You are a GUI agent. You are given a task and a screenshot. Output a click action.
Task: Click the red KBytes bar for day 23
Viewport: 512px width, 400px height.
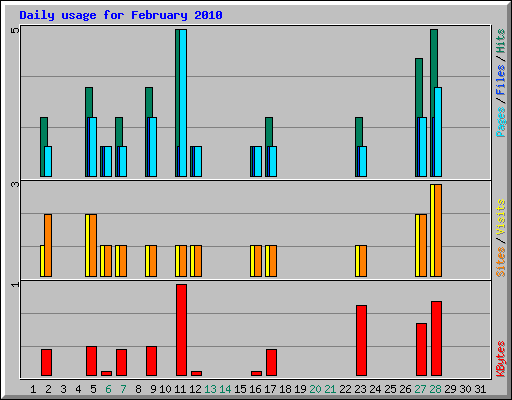(361, 340)
